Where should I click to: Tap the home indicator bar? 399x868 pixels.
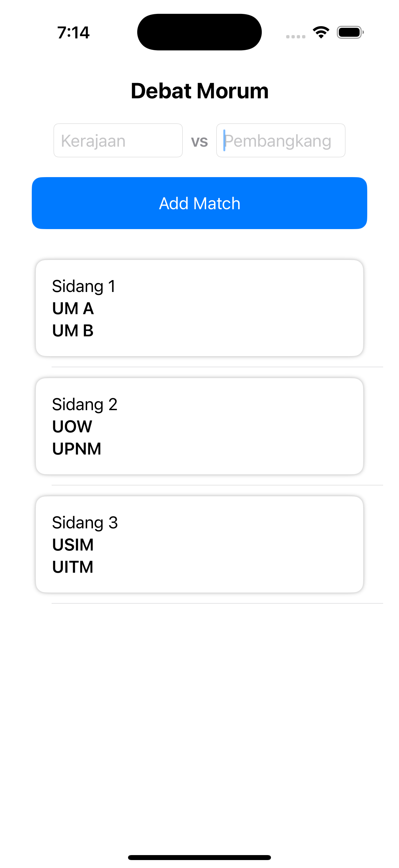tap(199, 857)
